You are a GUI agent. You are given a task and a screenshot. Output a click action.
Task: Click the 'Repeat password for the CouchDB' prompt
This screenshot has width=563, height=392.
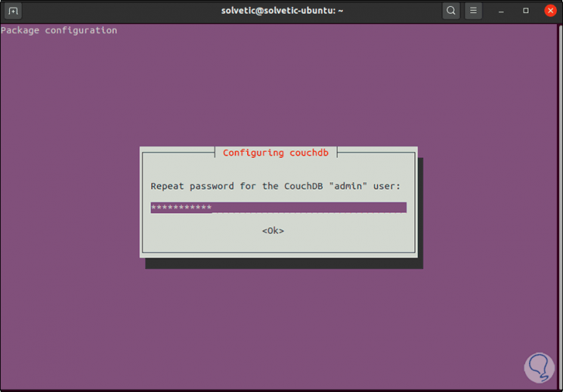pyautogui.click(x=275, y=186)
